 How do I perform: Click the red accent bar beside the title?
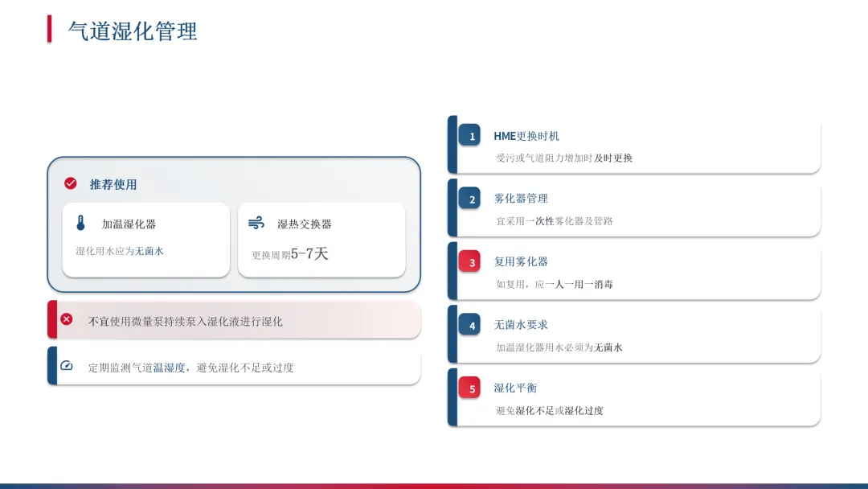[49, 29]
